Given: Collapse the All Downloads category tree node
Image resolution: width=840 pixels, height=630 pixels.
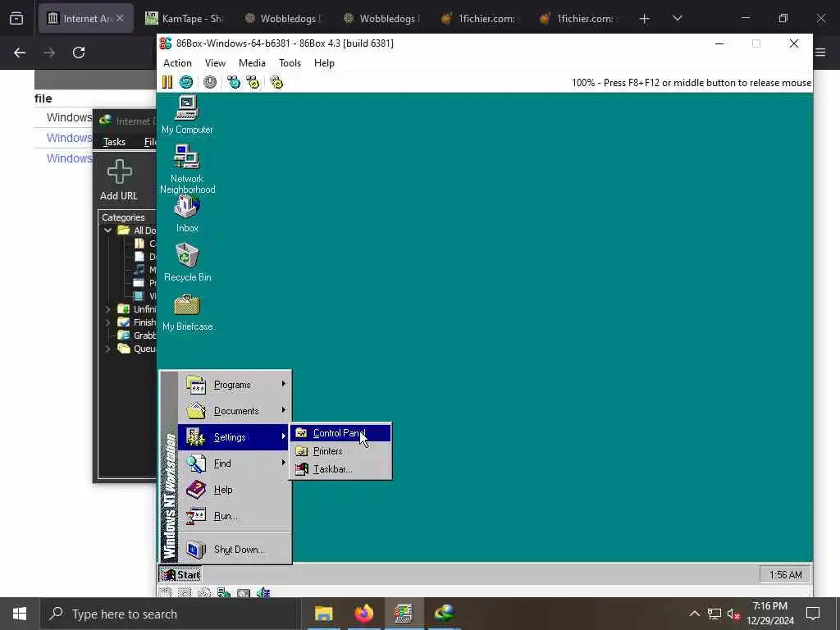Looking at the screenshot, I should (107, 231).
